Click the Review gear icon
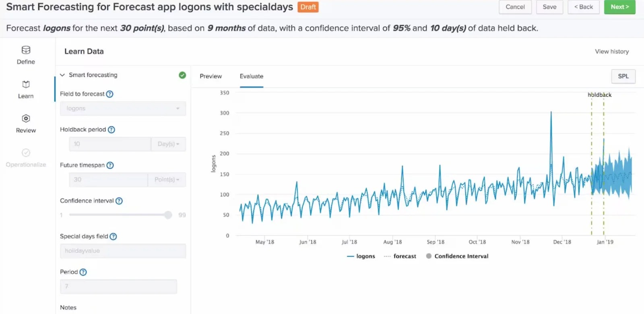Screen dimensions: 644x314 tap(25, 118)
